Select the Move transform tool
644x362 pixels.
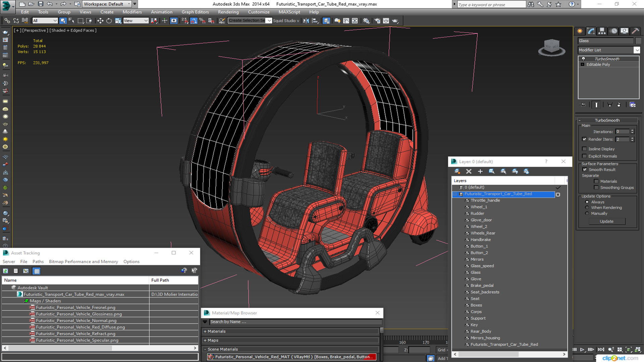(100, 21)
